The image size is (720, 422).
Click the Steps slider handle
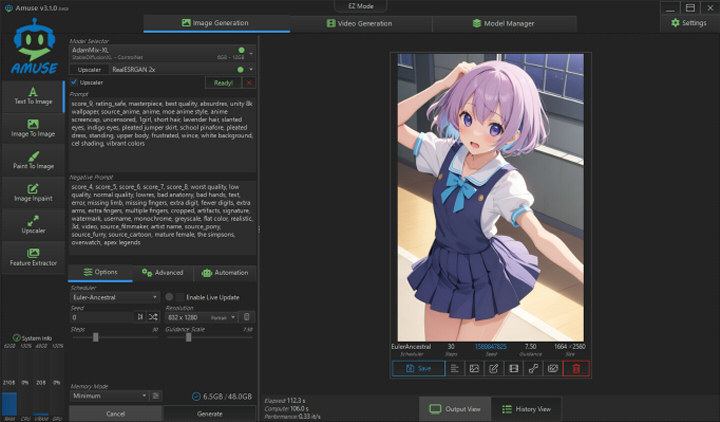(x=96, y=338)
